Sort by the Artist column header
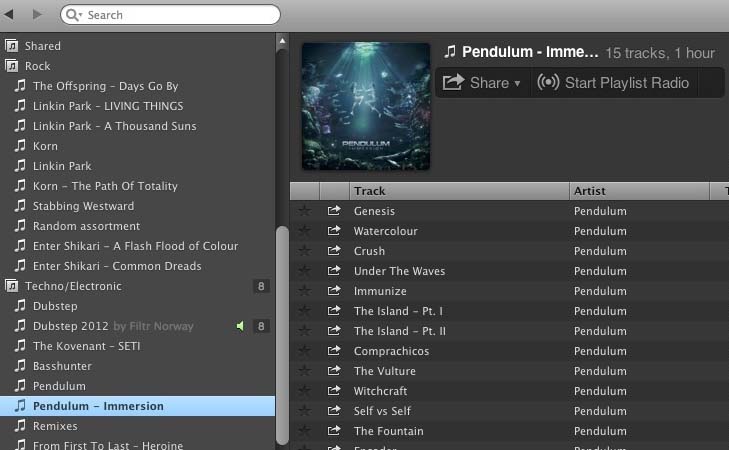 point(639,191)
